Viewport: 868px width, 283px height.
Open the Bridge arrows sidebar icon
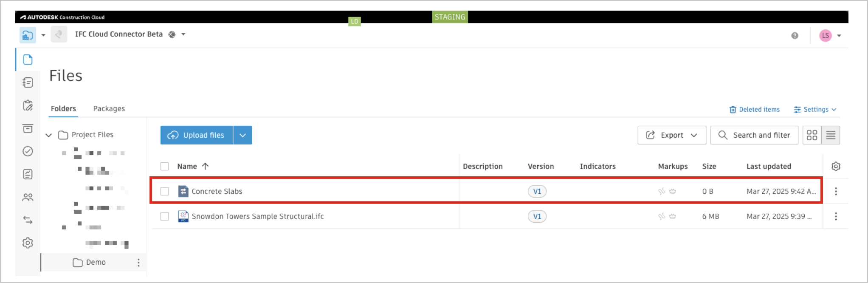click(28, 220)
